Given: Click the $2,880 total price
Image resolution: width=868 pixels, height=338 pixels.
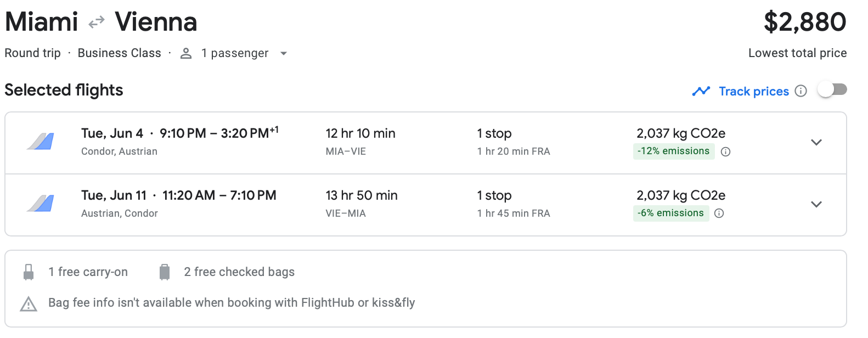Looking at the screenshot, I should [805, 22].
